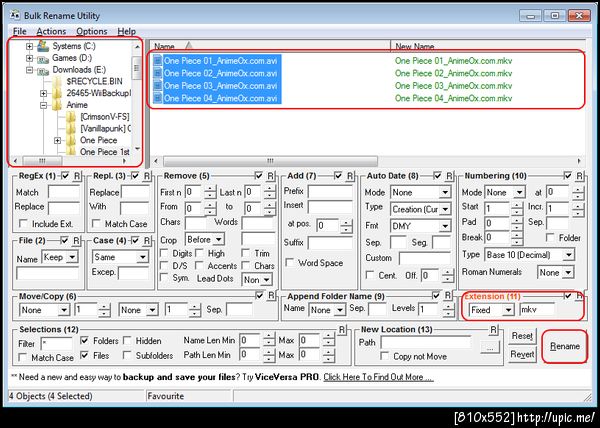Click the Prefix input field

(330, 192)
